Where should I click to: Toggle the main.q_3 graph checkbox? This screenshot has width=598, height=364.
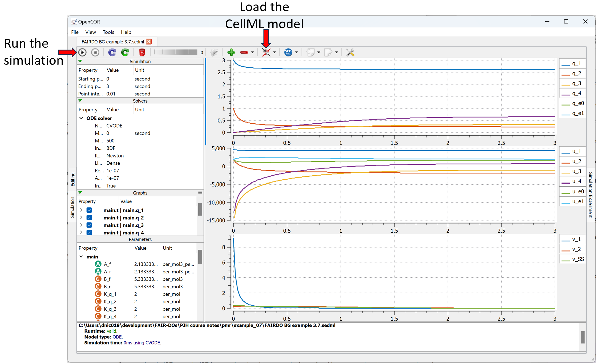click(x=89, y=225)
